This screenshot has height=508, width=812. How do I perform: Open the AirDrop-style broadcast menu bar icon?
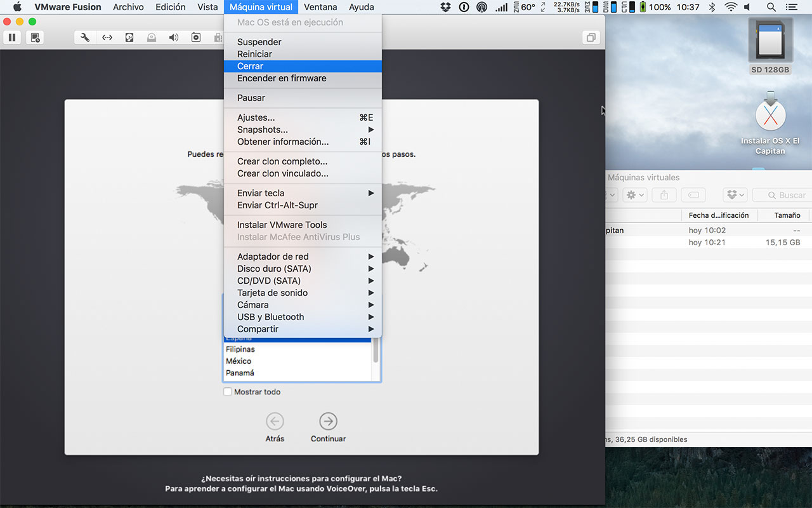coord(481,7)
